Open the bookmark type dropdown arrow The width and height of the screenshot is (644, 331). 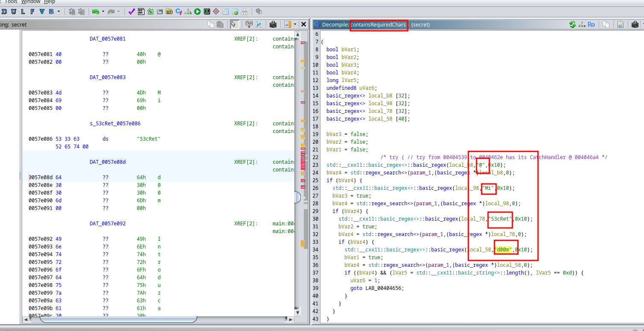[x=59, y=12]
